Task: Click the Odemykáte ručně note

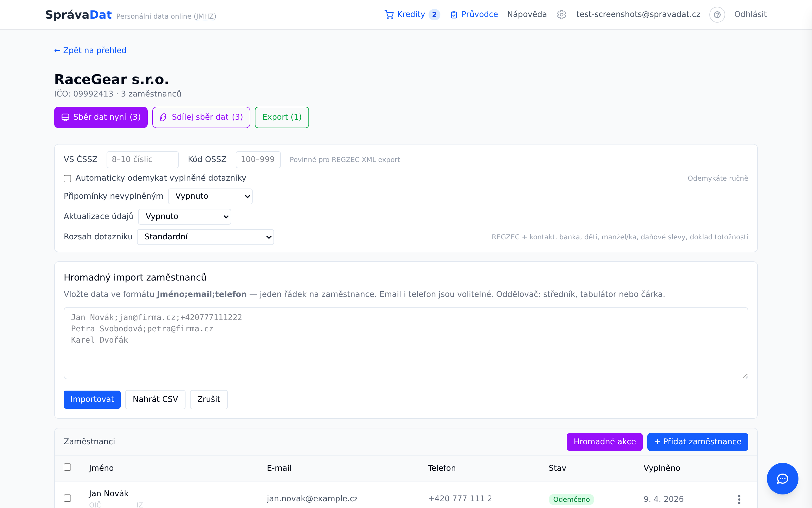Action: tap(718, 178)
